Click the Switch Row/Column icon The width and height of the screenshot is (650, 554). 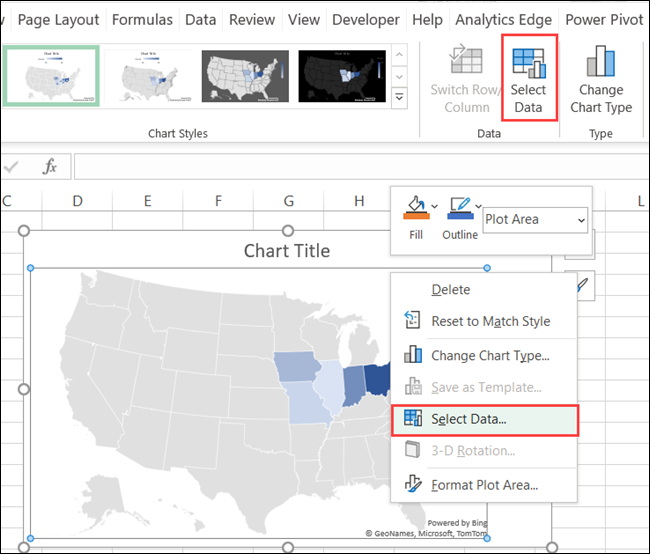[x=467, y=62]
